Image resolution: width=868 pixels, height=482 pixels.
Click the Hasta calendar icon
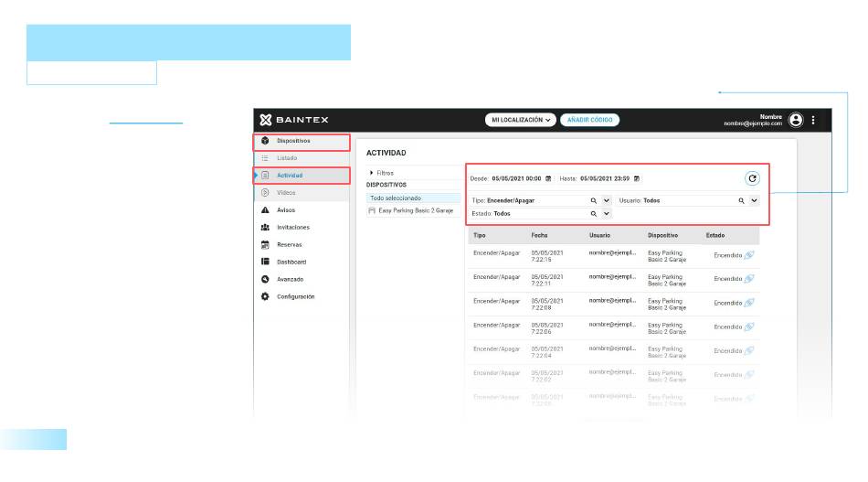click(x=637, y=178)
